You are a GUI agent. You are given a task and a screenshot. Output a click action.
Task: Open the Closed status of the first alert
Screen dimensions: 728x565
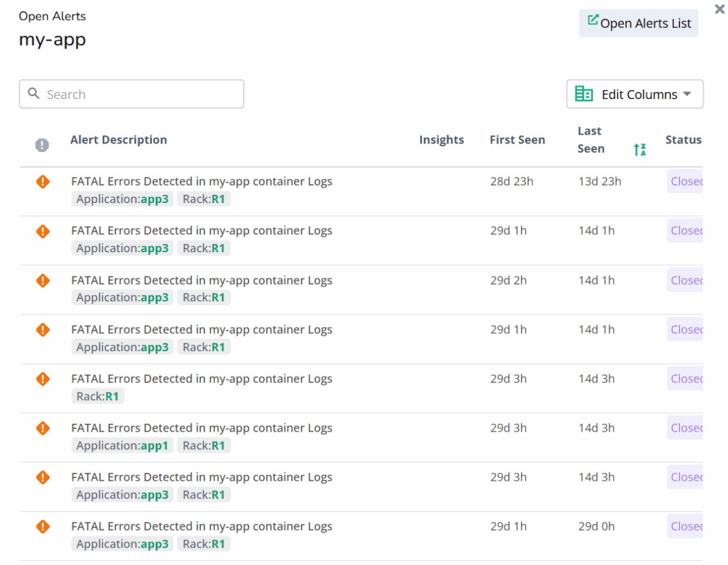point(686,181)
